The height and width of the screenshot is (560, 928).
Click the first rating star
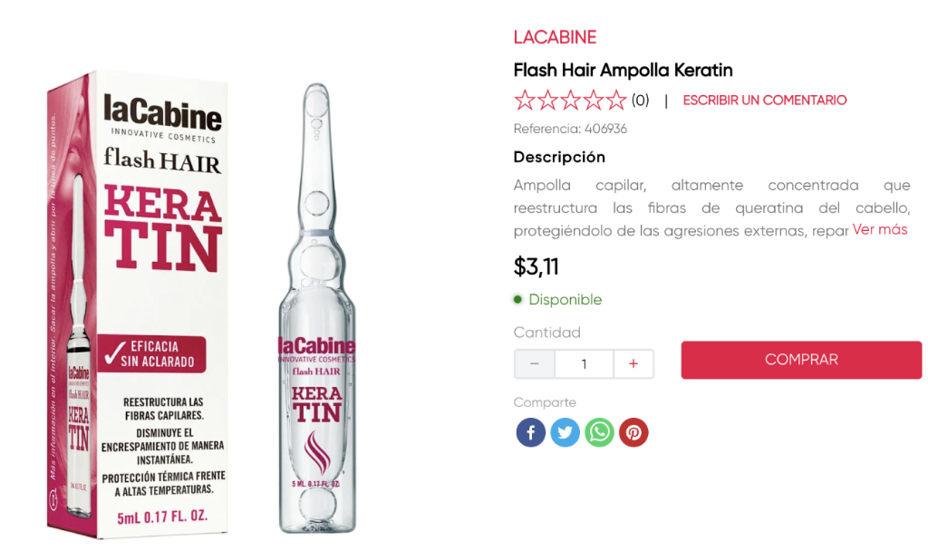point(525,100)
